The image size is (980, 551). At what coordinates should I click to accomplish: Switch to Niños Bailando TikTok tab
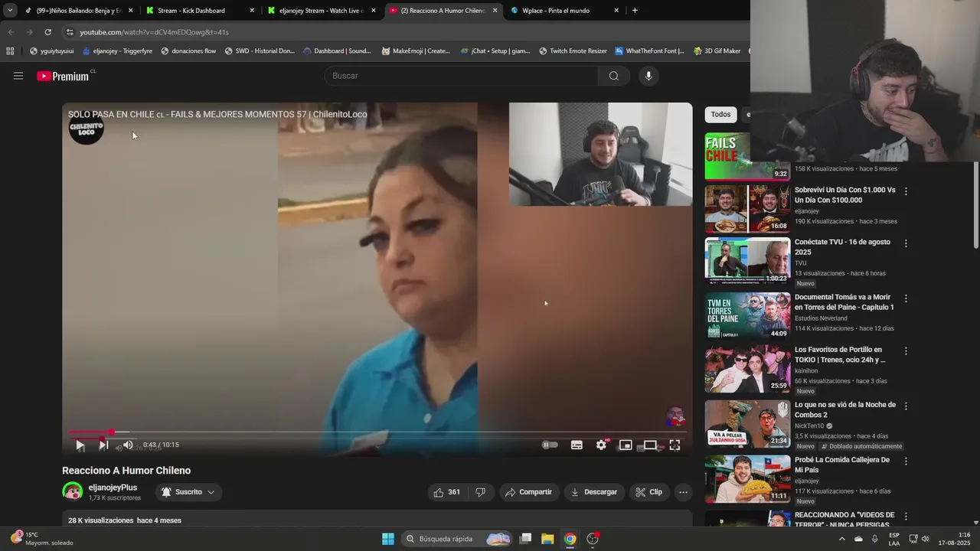click(x=79, y=11)
